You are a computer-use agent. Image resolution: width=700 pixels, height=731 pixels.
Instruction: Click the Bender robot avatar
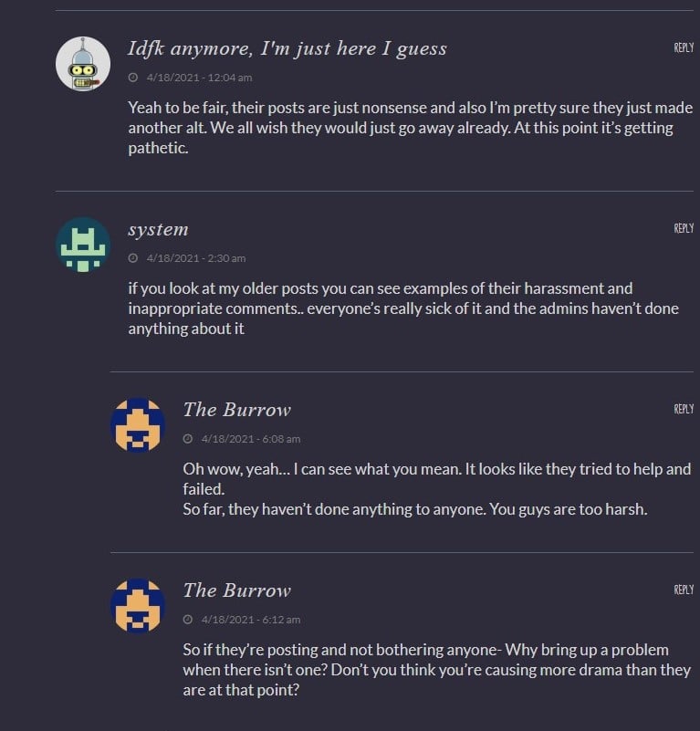(x=83, y=64)
